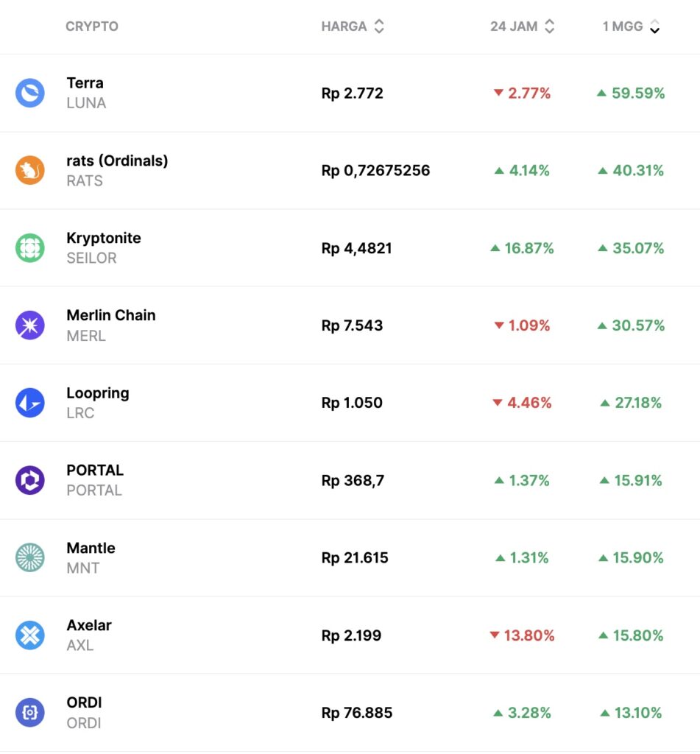Sort by 24 JAM column arrows

[549, 27]
